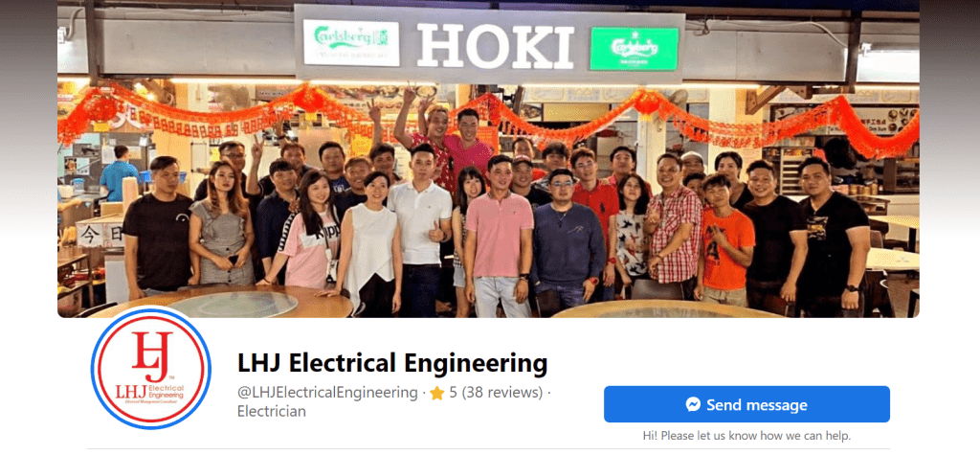Click the man in pink polo at center

tap(499, 237)
